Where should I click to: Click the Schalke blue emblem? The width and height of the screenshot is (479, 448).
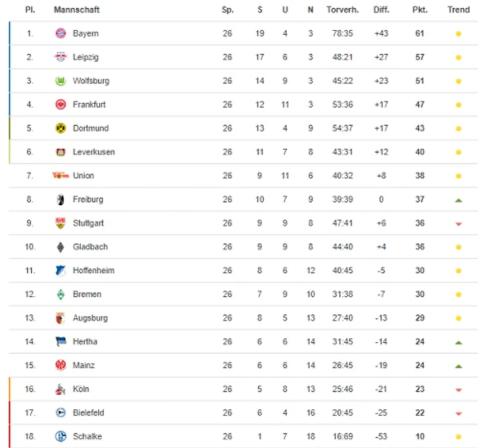[60, 436]
